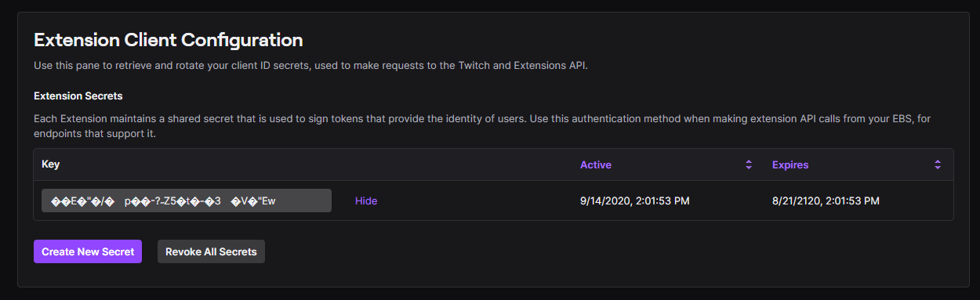This screenshot has width=980, height=300.
Task: Select the active date 9/14/2020, 2:01:53 PM
Action: coord(635,201)
